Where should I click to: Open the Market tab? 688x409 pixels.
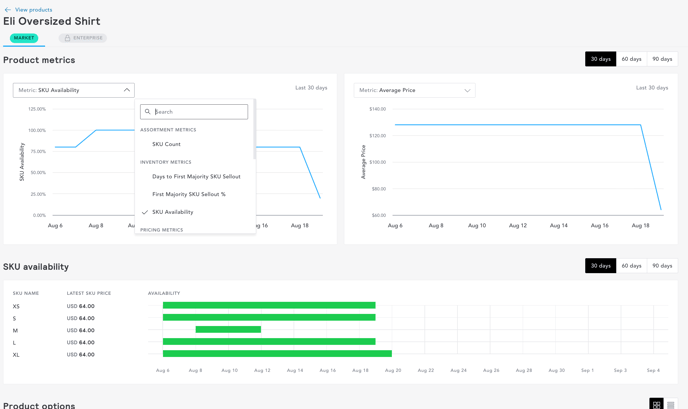pos(24,38)
